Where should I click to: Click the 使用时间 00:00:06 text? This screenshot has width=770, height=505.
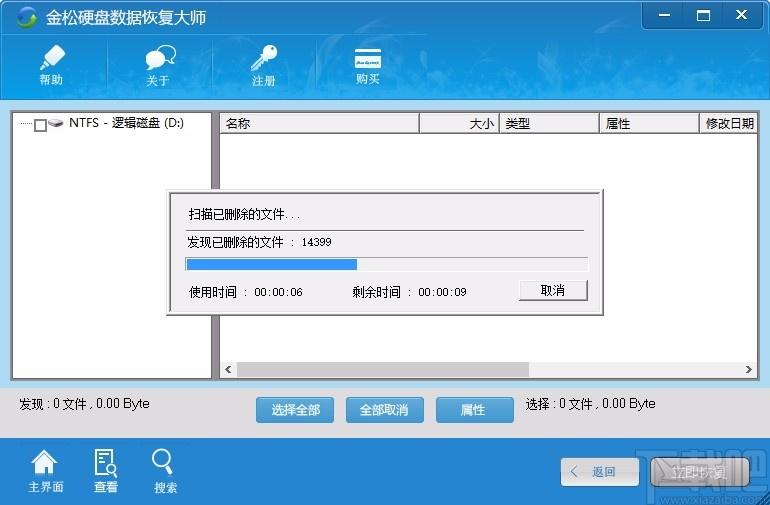[246, 292]
